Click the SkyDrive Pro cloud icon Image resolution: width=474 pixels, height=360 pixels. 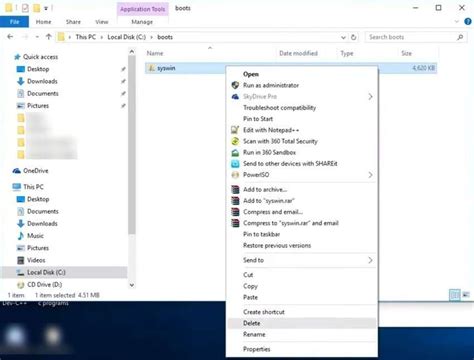point(235,97)
